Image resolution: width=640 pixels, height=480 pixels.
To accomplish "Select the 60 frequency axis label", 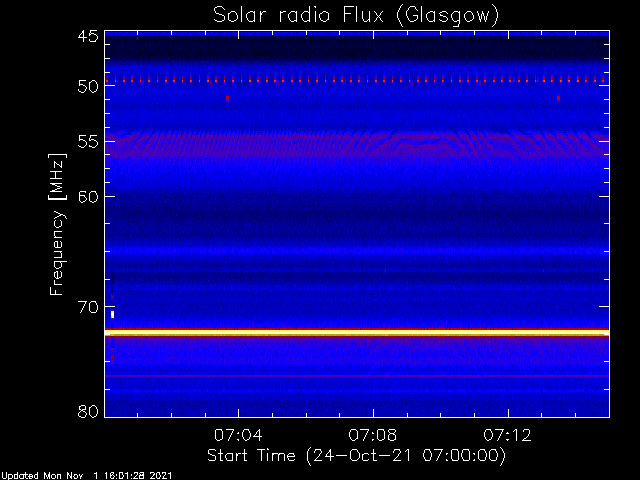I will click(x=88, y=197).
